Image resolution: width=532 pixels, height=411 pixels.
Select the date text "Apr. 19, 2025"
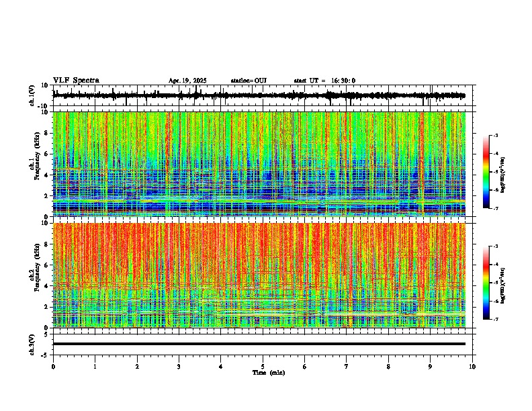(x=187, y=81)
